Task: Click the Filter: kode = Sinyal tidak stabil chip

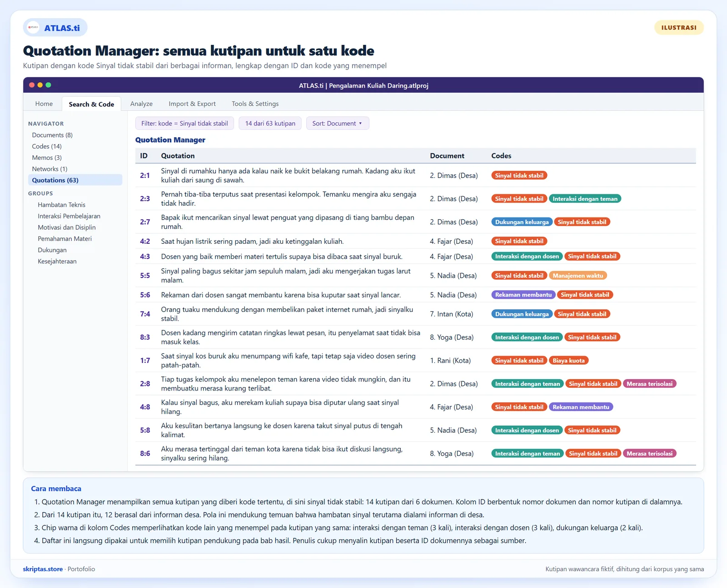Action: pos(184,124)
